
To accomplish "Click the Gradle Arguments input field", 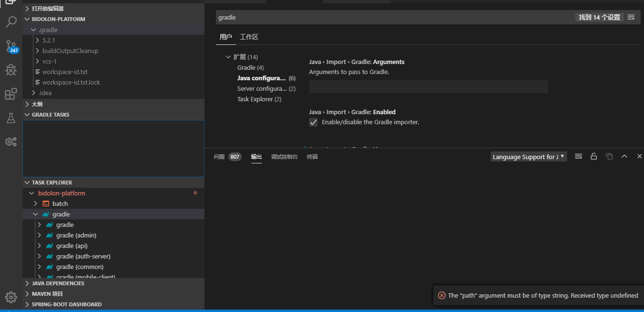I will coord(429,86).
